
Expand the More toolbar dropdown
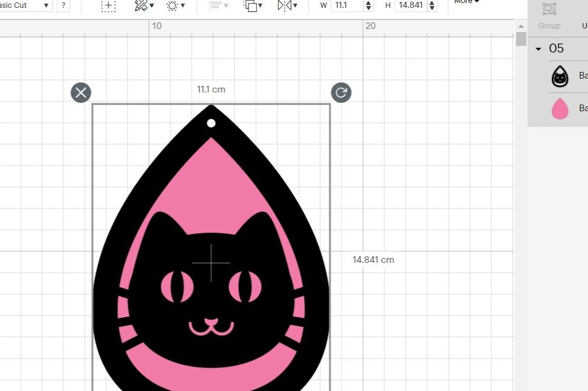click(467, 2)
